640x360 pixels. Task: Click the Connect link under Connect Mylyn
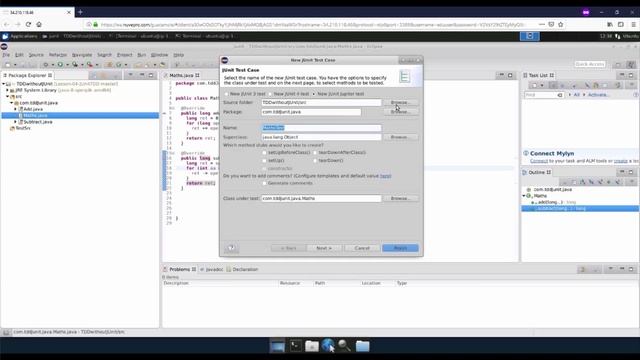click(x=539, y=161)
